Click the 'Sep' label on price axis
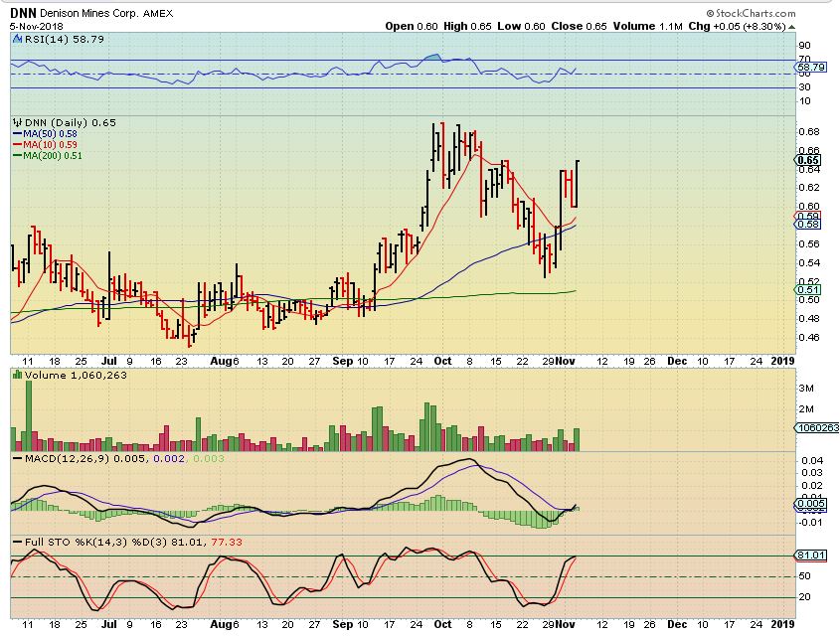Screen dimensions: 840x636 click(342, 361)
